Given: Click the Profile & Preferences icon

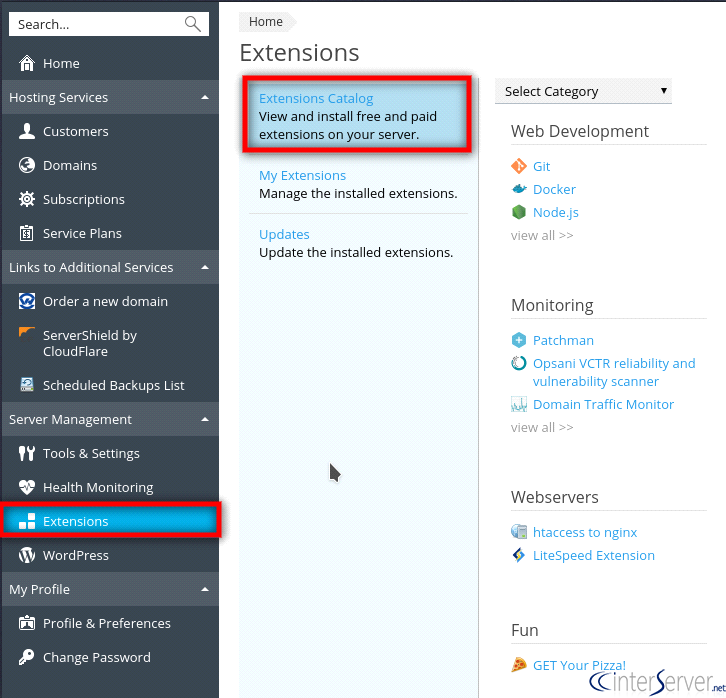Looking at the screenshot, I should [27, 623].
